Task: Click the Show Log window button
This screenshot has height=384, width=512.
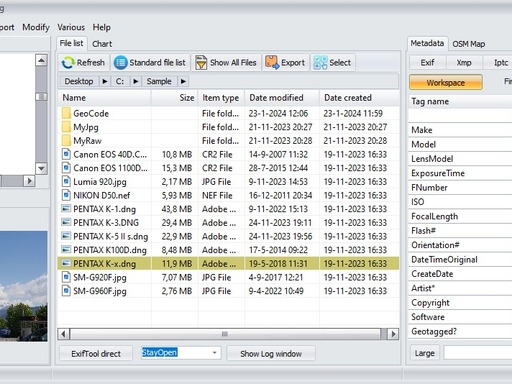Action: pyautogui.click(x=271, y=354)
